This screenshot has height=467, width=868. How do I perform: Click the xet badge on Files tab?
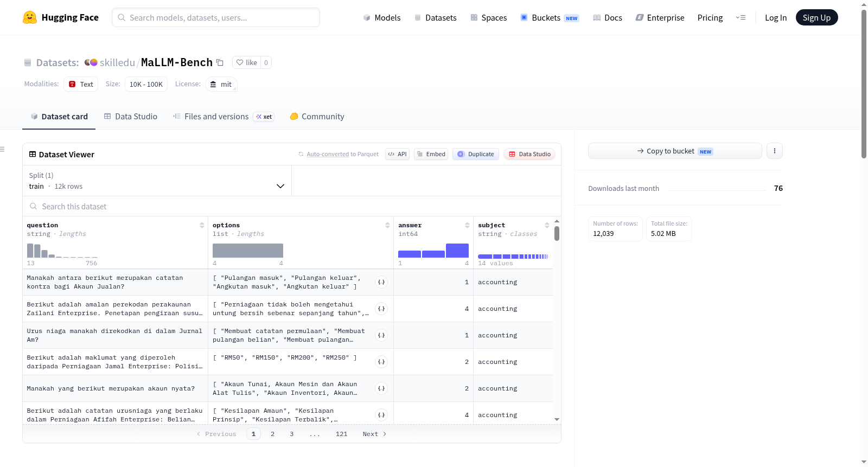(264, 117)
